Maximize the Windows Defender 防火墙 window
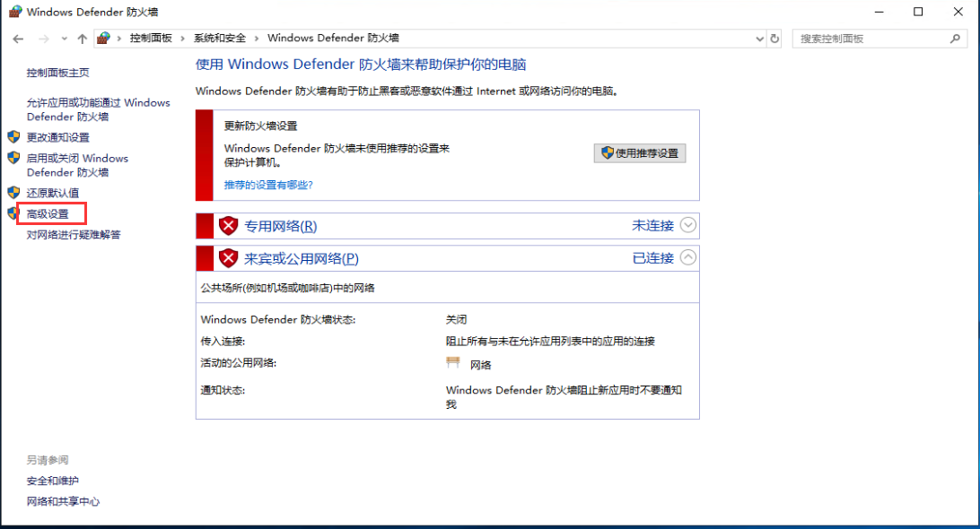Screen dimensions: 980x529 pyautogui.click(x=918, y=12)
